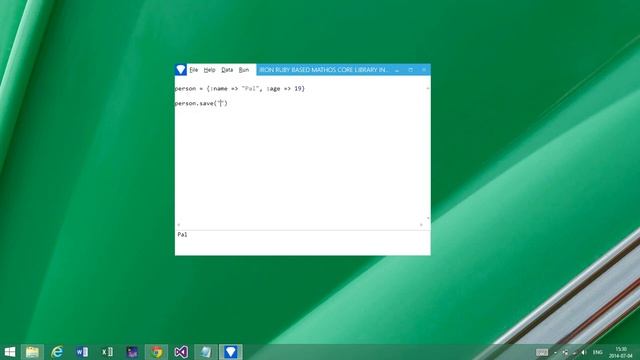This screenshot has height=360, width=640.
Task: Switch to Google Chrome on the taskbar
Action: coord(156,352)
